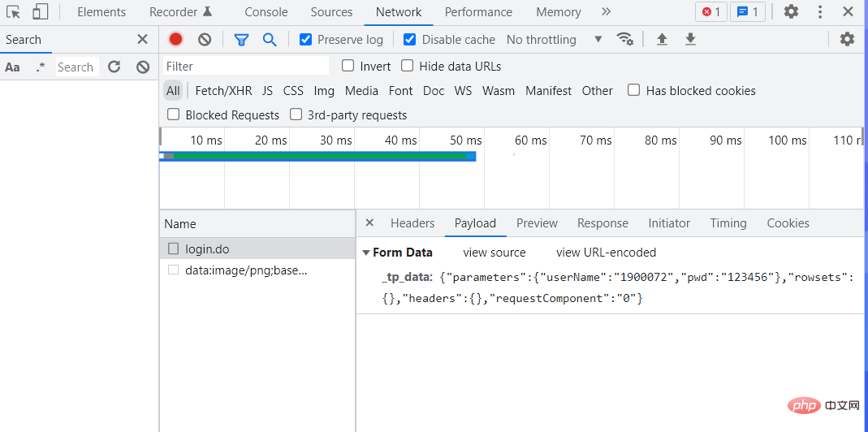Open network conditions wifi icon
The height and width of the screenshot is (432, 868).
(x=625, y=39)
